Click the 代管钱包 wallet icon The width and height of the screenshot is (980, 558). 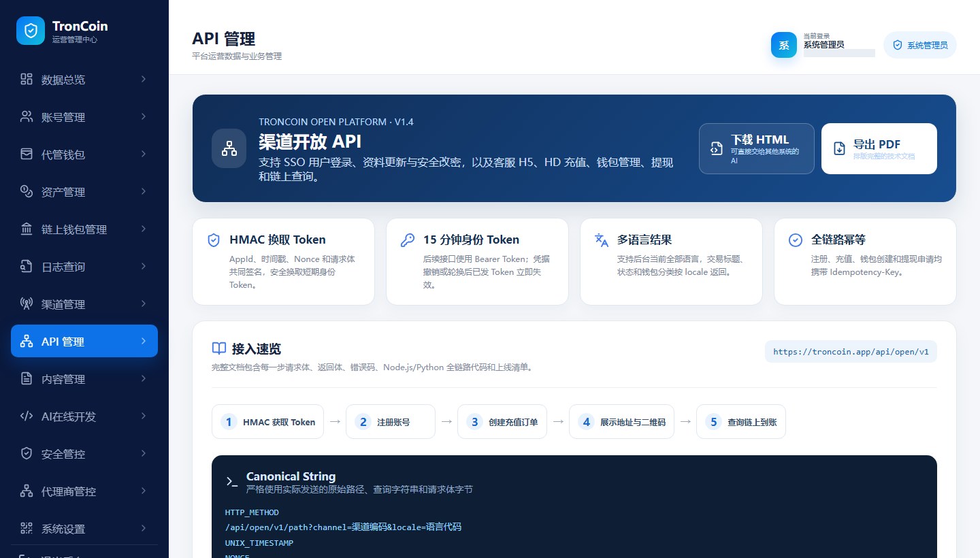click(x=27, y=154)
